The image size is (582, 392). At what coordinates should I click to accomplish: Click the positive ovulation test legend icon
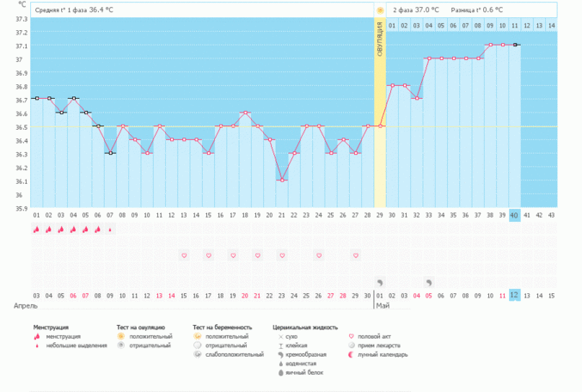tap(124, 337)
